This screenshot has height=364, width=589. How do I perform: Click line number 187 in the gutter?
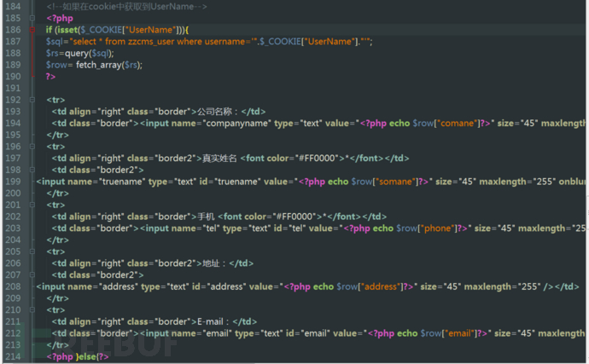(13, 41)
